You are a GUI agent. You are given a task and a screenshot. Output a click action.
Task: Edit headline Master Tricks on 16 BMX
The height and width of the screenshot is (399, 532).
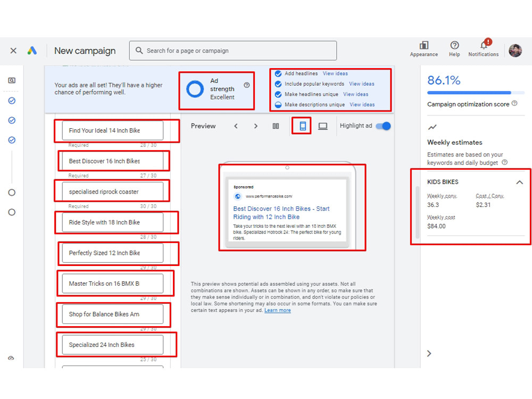point(113,284)
